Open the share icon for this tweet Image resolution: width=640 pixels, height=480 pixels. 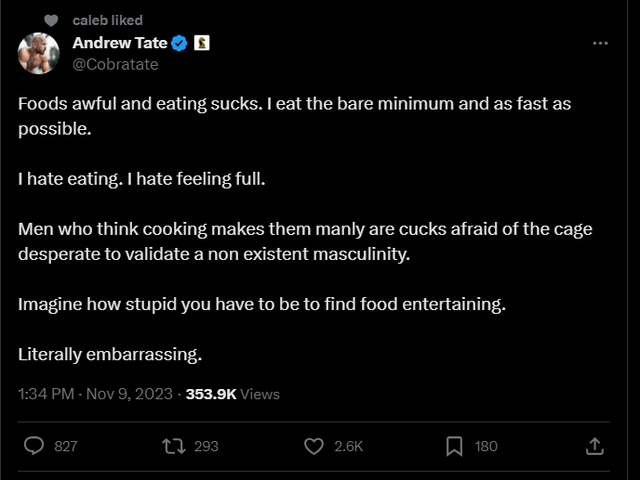(594, 445)
